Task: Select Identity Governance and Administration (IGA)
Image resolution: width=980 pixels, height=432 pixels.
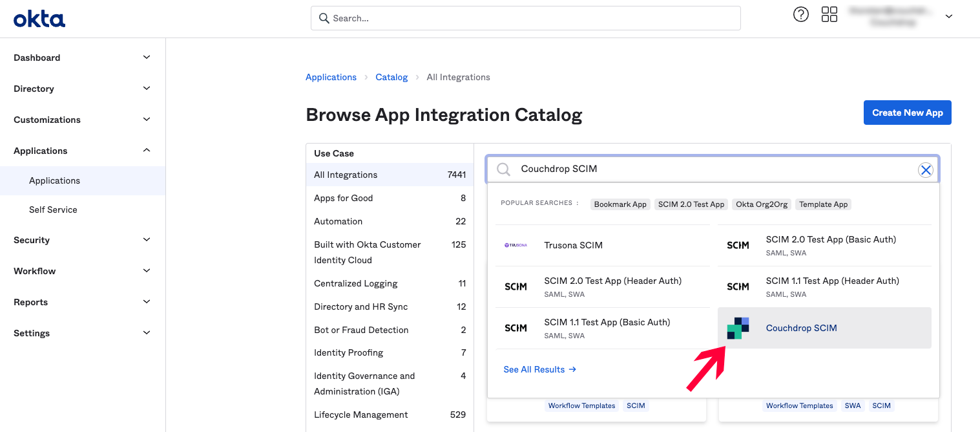Action: (x=390, y=383)
